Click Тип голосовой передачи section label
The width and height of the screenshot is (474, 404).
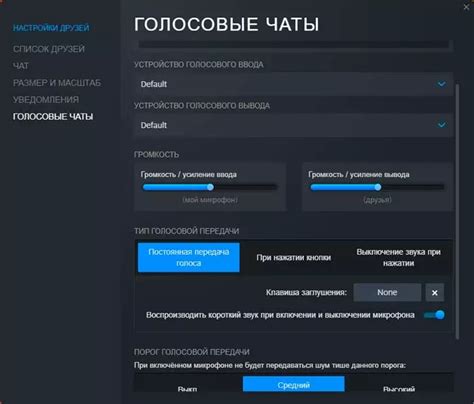186,231
